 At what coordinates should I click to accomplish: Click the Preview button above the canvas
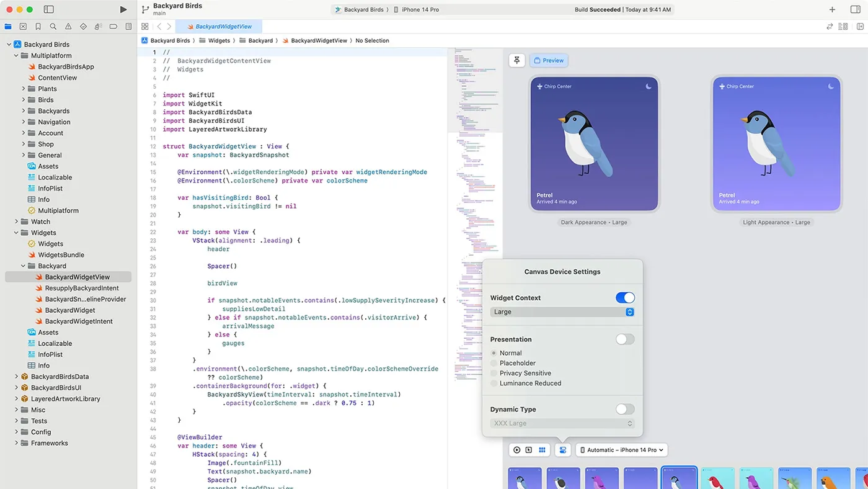549,60
